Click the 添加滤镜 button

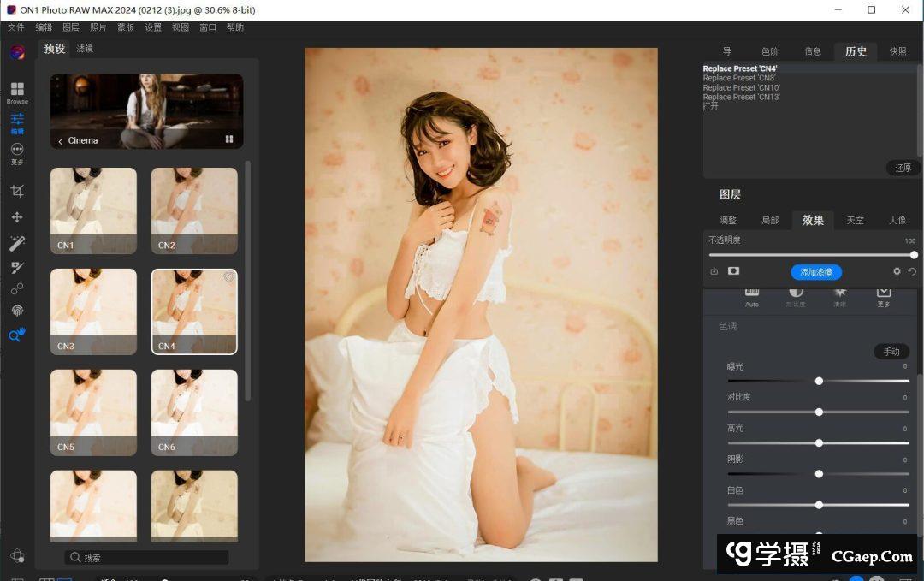click(816, 272)
